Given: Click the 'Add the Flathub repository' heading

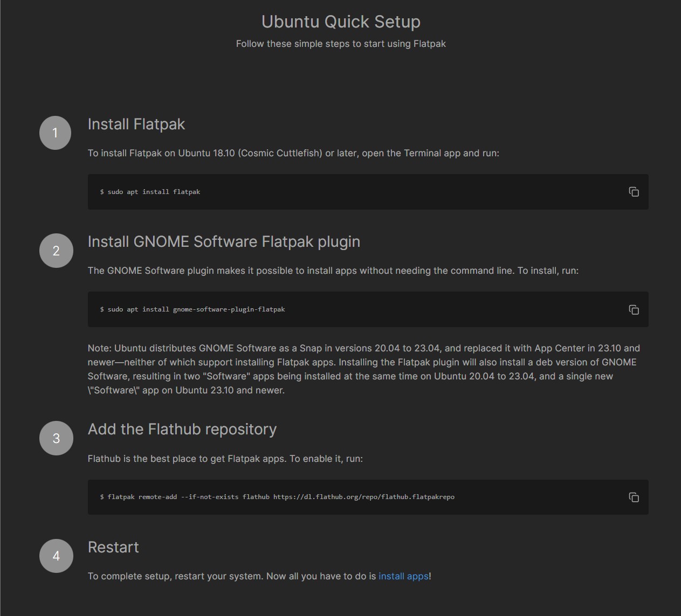Looking at the screenshot, I should [x=182, y=430].
